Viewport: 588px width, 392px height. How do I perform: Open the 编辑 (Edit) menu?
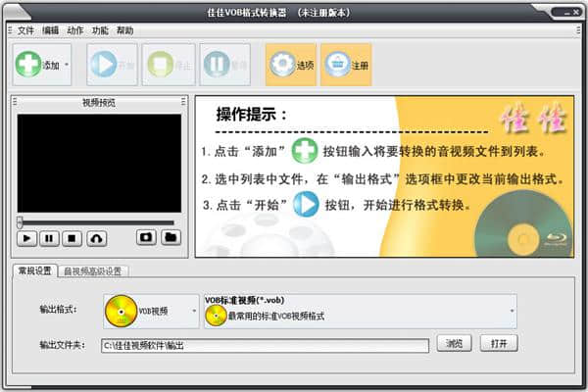pos(50,30)
